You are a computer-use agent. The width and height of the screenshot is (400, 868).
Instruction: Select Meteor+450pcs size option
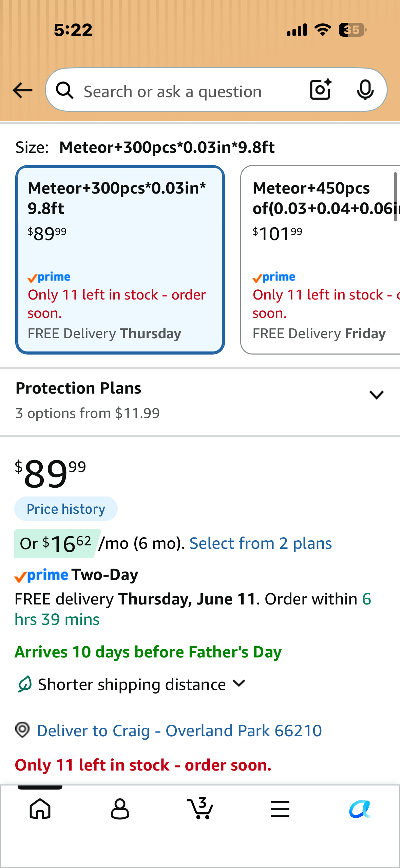(320, 260)
